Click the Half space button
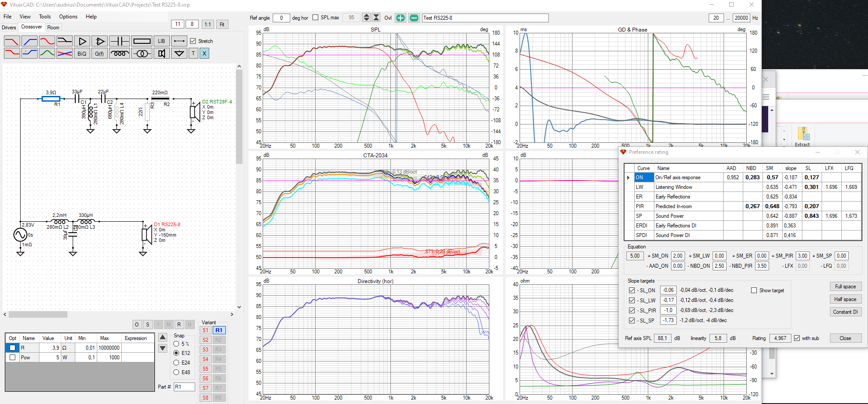This screenshot has height=404, width=868. 845,299
